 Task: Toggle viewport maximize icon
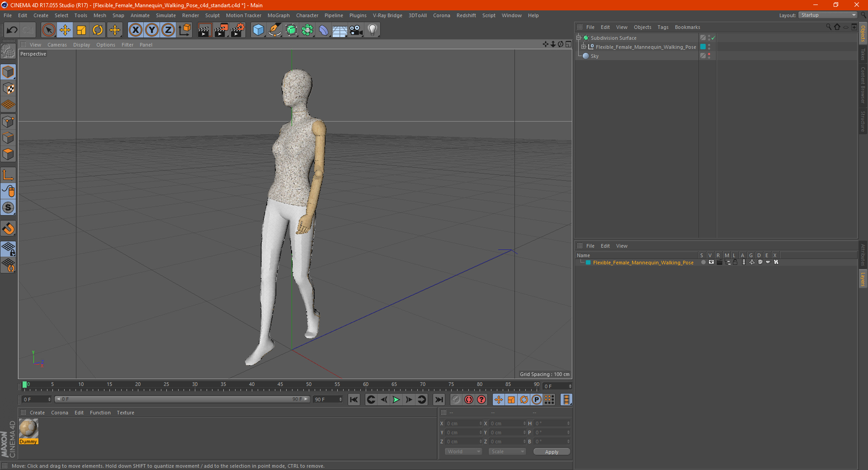568,44
